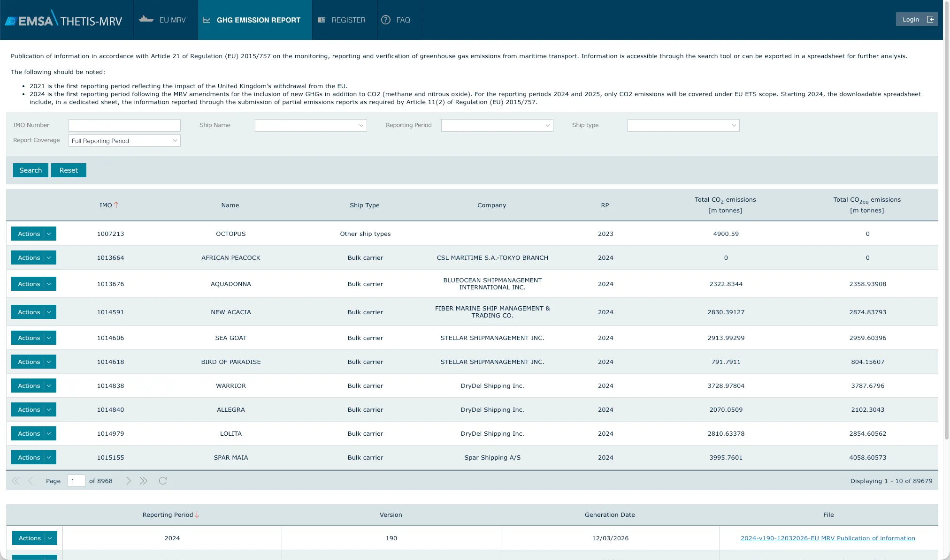Expand Actions arrow for OCTOPUS row
The width and height of the screenshot is (950, 560).
click(x=49, y=234)
